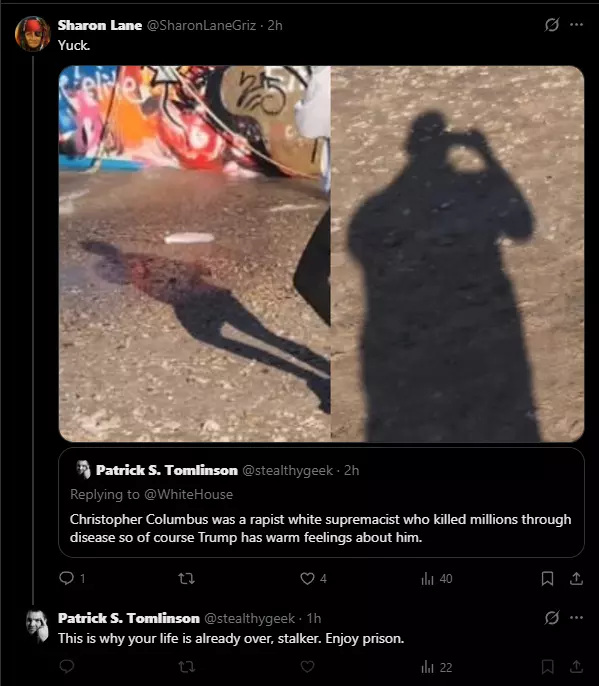Viewport: 599px width, 686px height.
Task: Open Sharon Lane's profile avatar
Action: tap(32, 34)
